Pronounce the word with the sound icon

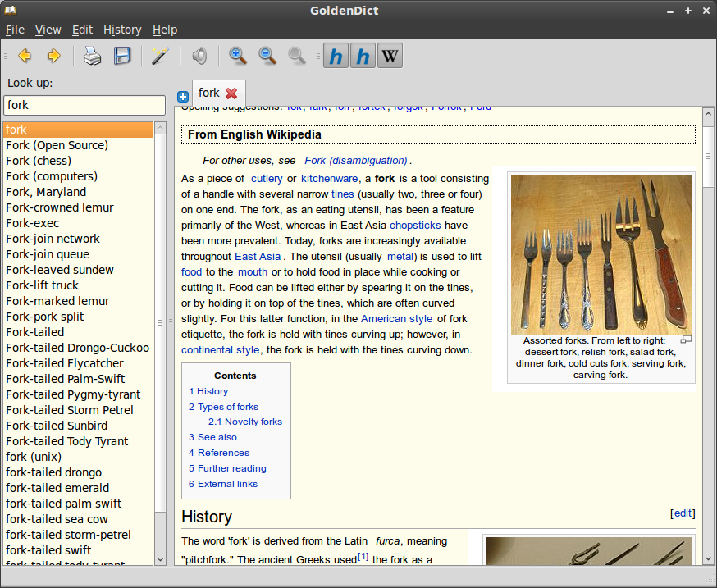(198, 56)
